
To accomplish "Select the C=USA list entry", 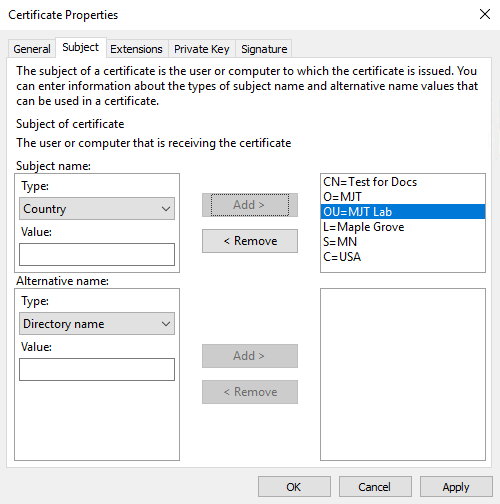I will (x=403, y=257).
